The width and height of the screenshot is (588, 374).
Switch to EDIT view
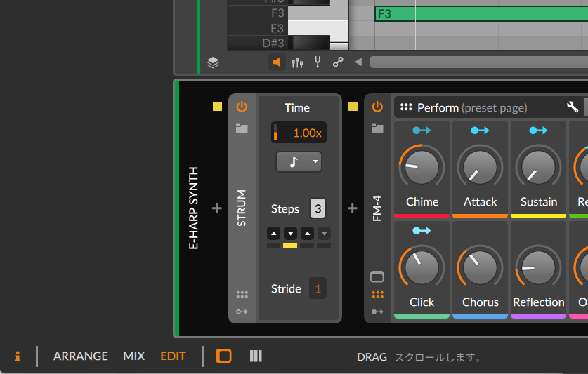[173, 356]
